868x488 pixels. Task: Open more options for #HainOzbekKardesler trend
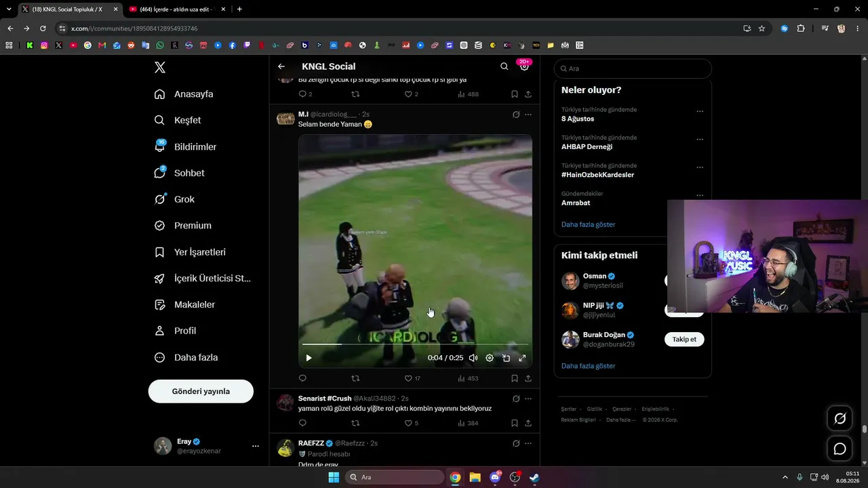tap(700, 167)
